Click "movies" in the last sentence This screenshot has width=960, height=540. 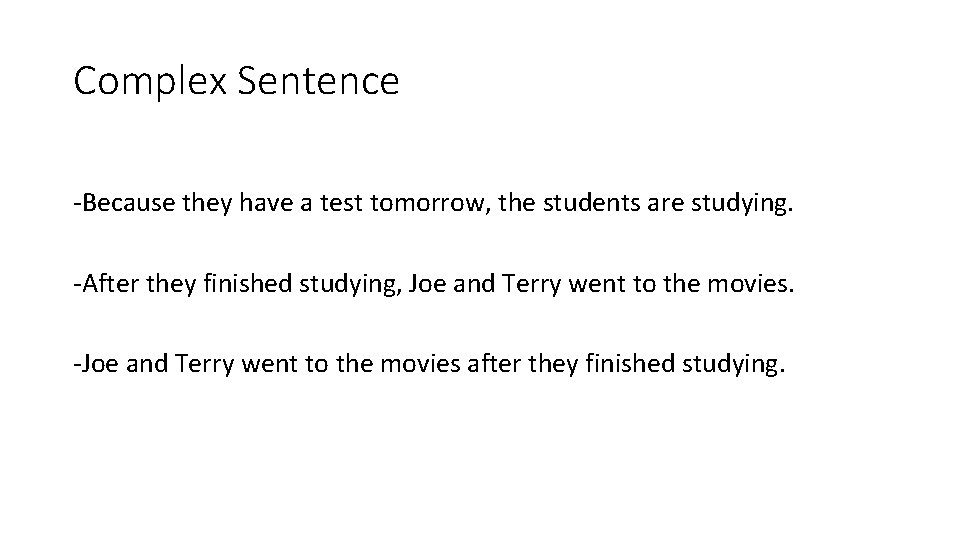(x=420, y=364)
